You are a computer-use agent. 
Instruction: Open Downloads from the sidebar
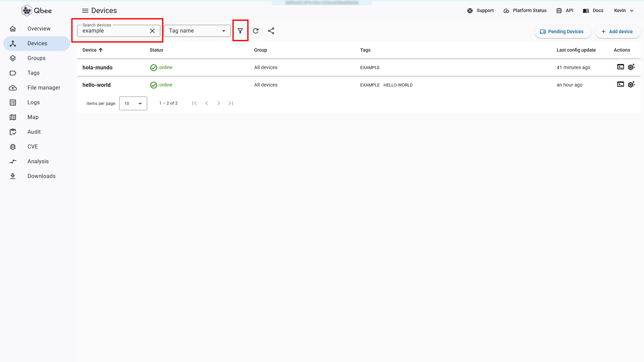click(x=37, y=176)
